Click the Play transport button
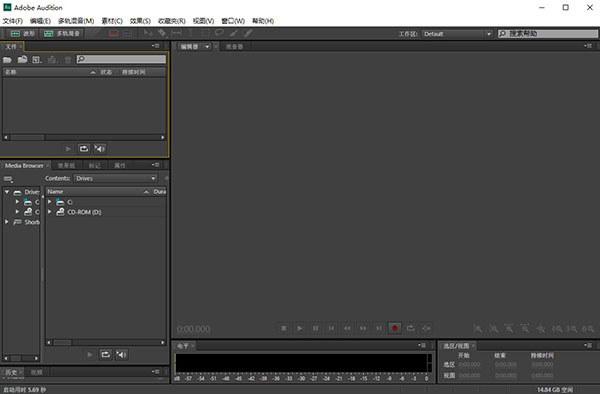This screenshot has width=600, height=394. pos(300,328)
